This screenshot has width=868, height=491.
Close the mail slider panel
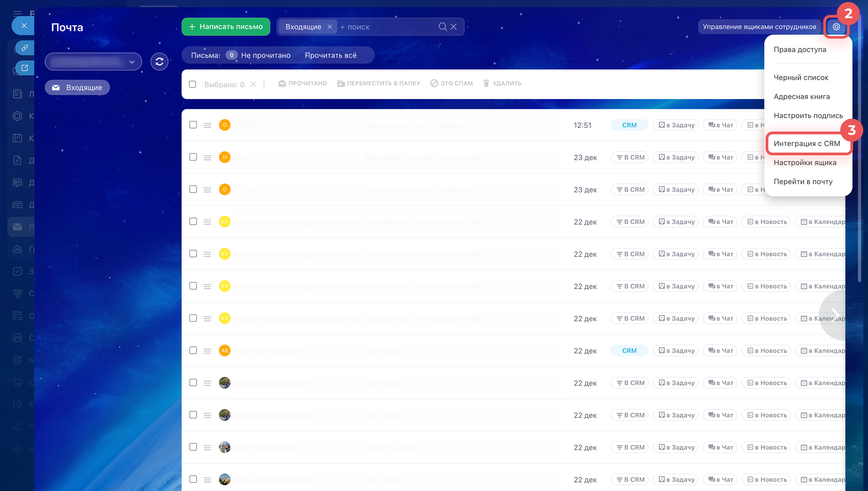(24, 26)
